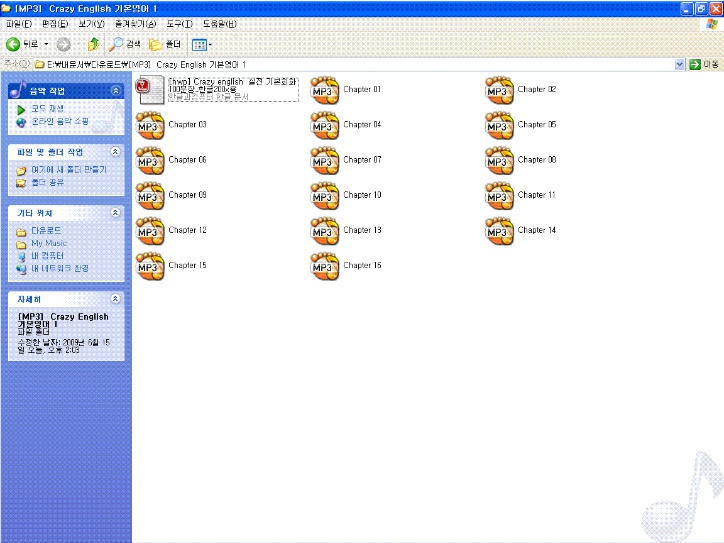Viewport: 724px width, 543px height.
Task: Click the hwp Crazy english file name
Action: point(232,85)
